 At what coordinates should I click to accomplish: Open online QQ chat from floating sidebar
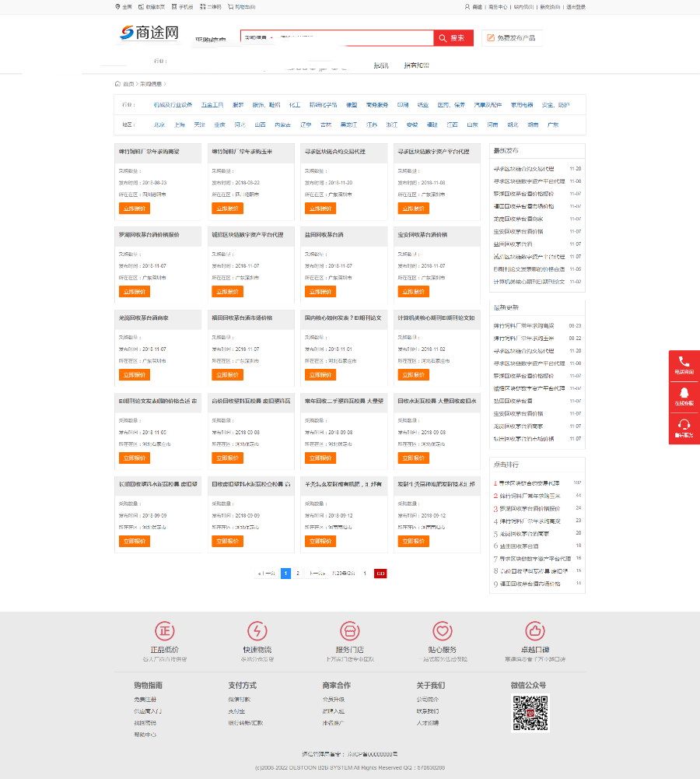[x=684, y=397]
